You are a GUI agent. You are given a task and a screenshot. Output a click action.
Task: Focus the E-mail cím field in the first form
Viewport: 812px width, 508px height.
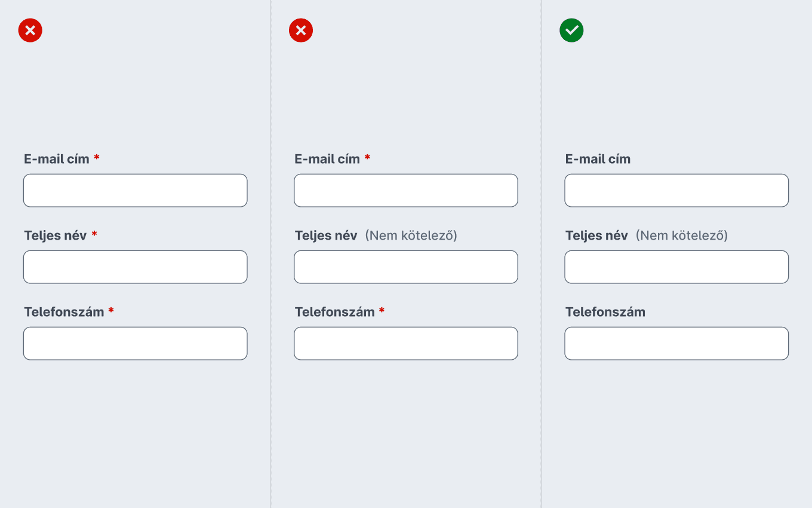tap(135, 191)
